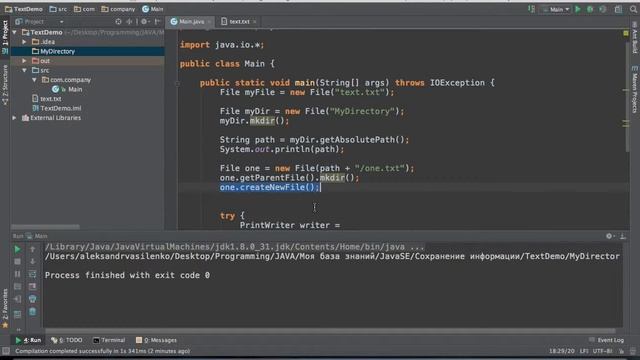
Task: Open the Maven Projects side panel
Action: tap(635, 90)
